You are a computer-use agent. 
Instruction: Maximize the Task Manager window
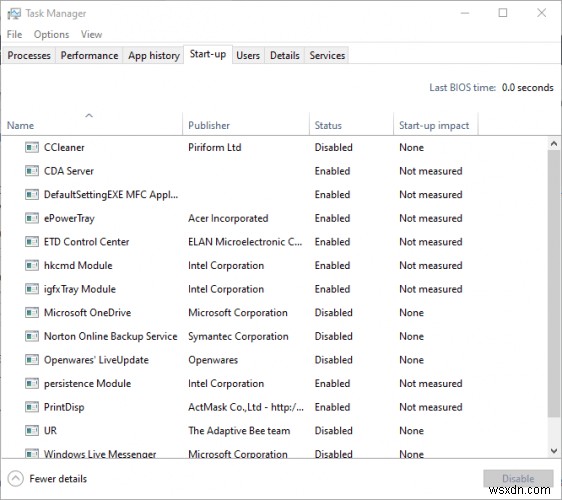tap(503, 13)
